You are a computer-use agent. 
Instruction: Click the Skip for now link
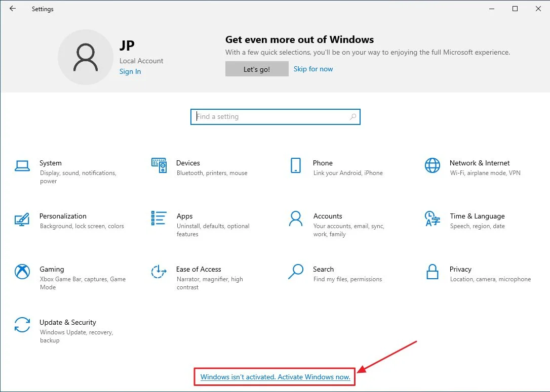click(x=313, y=69)
